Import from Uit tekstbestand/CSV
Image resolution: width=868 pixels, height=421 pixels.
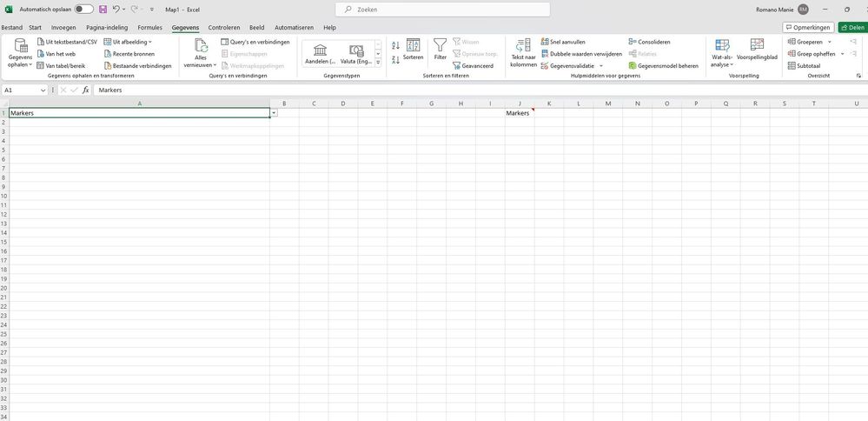pyautogui.click(x=67, y=42)
